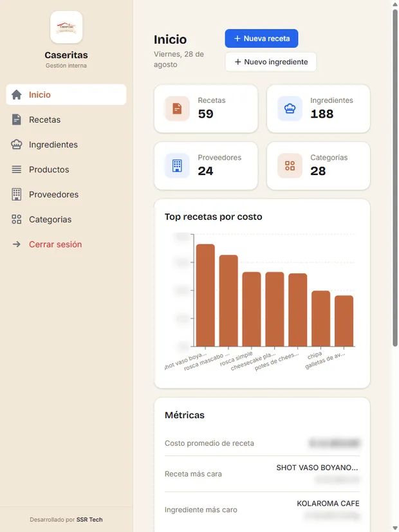Click the document icon beside Recetas
Image resolution: width=399 pixels, height=532 pixels.
(x=16, y=120)
